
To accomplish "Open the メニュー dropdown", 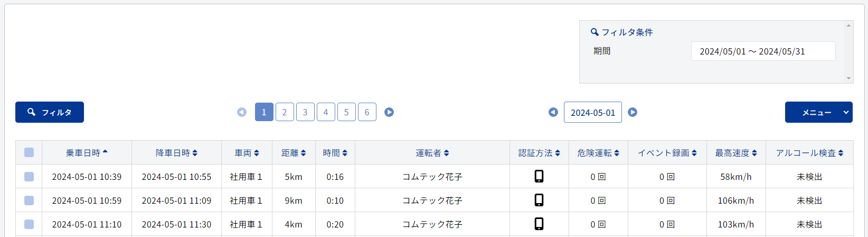I will click(x=819, y=112).
